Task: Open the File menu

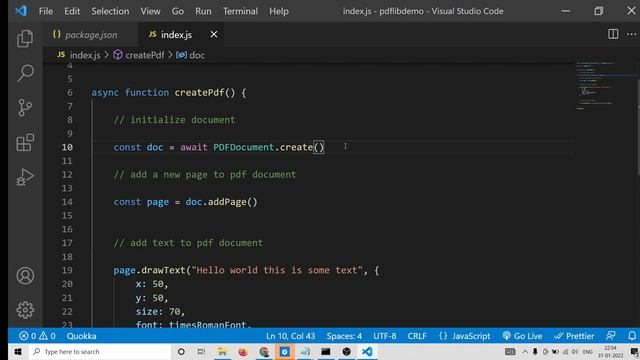Action: click(46, 11)
